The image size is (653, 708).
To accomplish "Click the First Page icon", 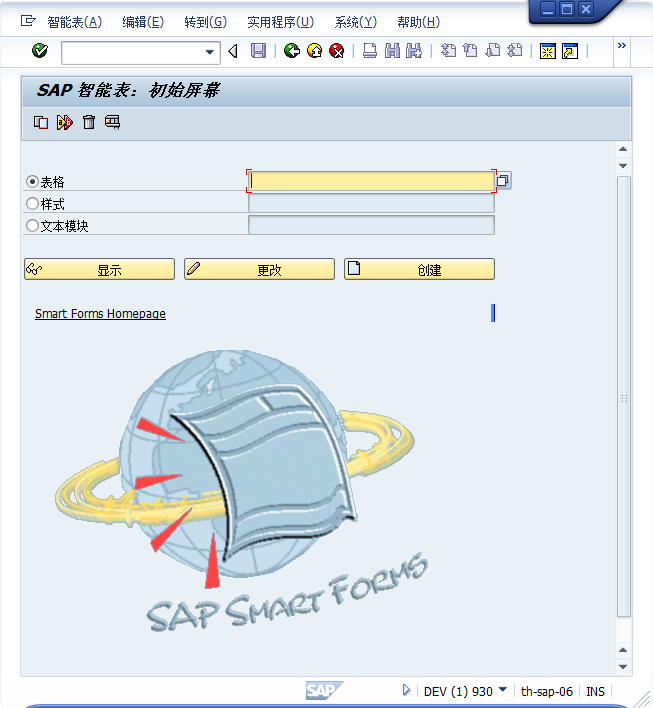I will click(448, 50).
